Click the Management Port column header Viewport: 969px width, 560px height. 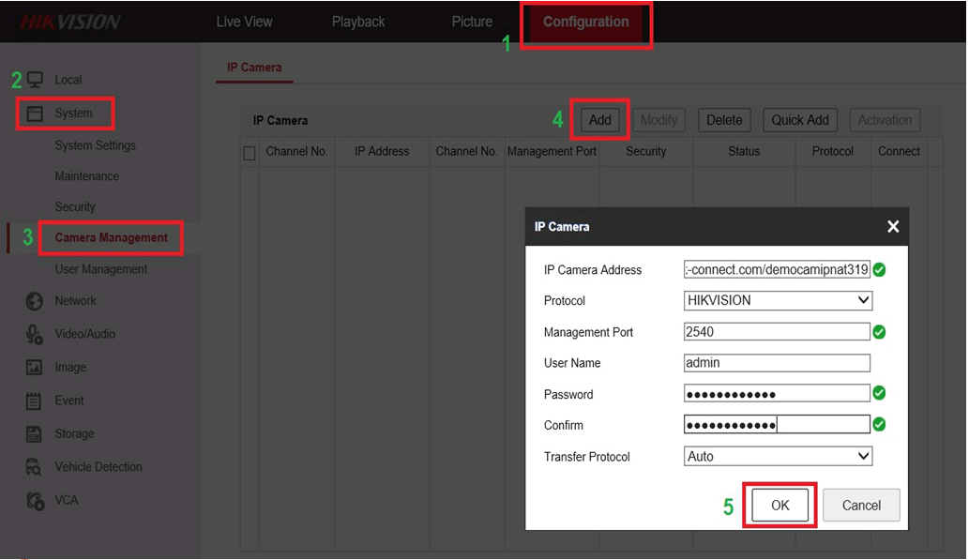click(x=552, y=151)
